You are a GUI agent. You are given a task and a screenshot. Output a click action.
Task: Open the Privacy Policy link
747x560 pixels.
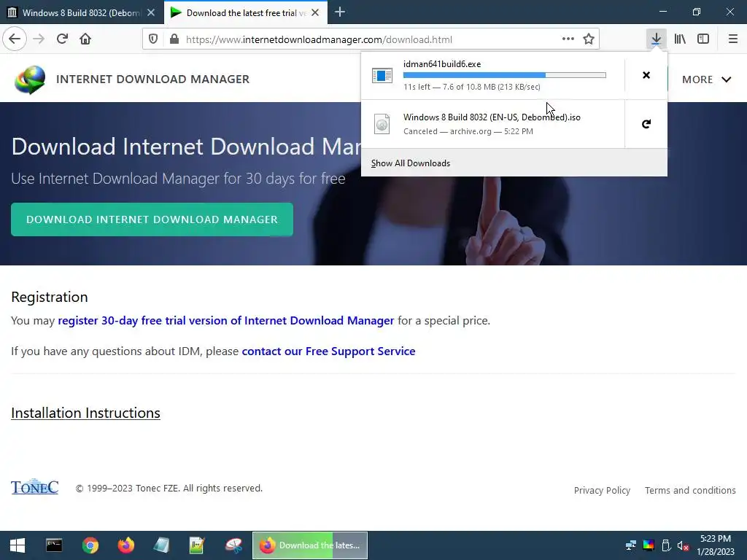(x=602, y=491)
